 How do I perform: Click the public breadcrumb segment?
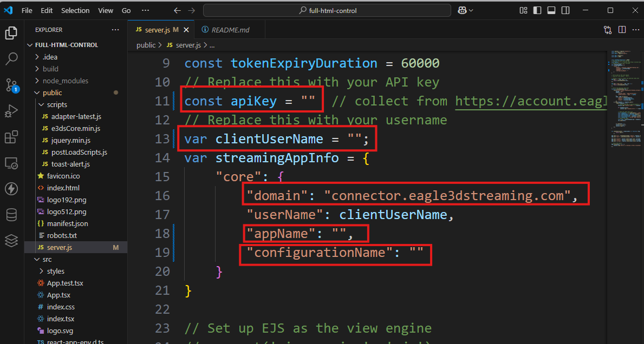(146, 45)
